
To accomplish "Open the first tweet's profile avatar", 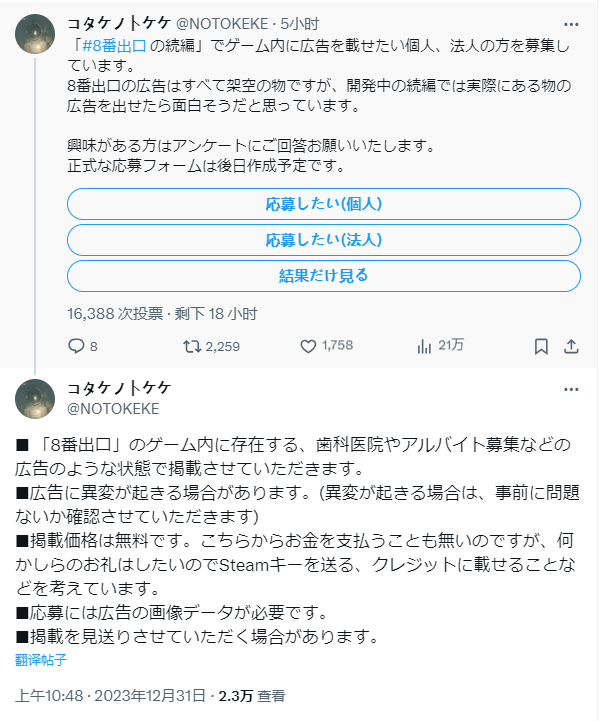I will click(35, 34).
